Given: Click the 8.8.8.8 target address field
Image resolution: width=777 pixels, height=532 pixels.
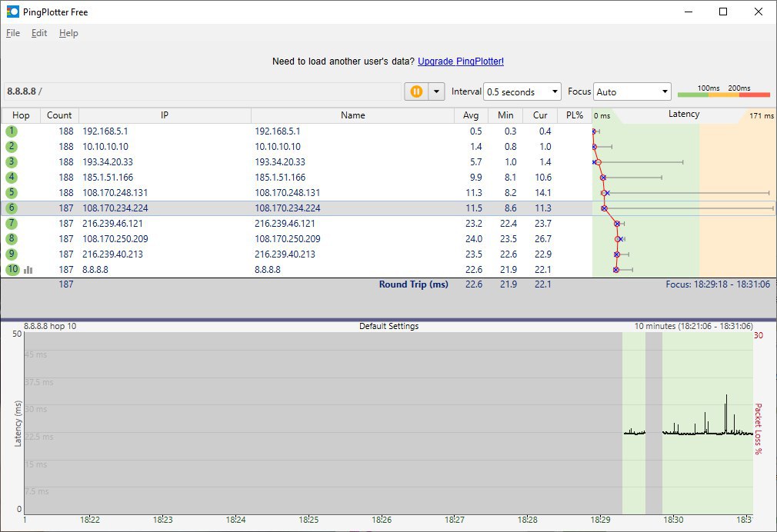Looking at the screenshot, I should point(202,91).
